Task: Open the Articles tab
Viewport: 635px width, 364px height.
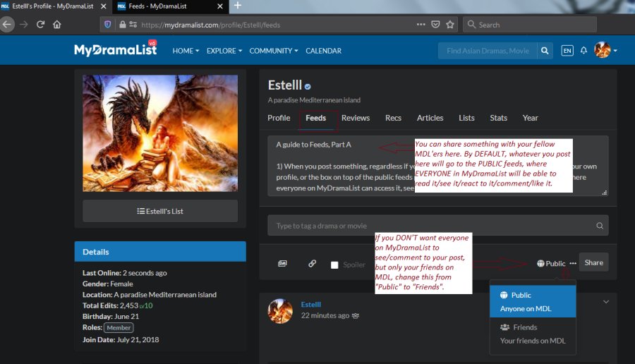Action: [430, 118]
